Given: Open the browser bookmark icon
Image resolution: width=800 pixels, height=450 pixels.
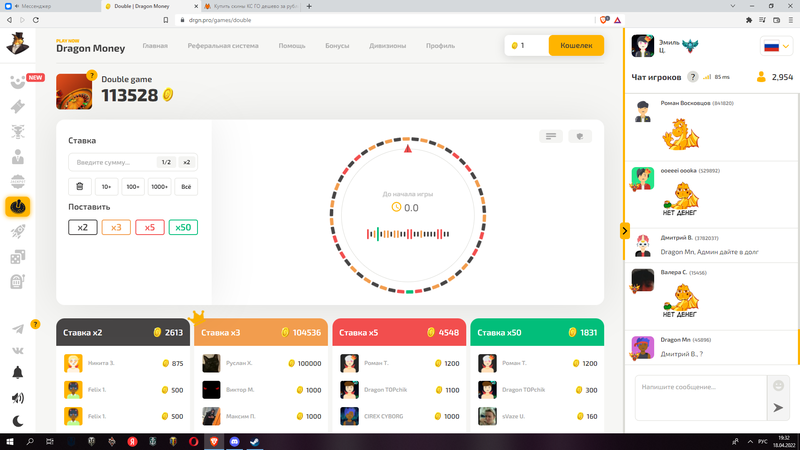Looking at the screenshot, I should point(166,20).
